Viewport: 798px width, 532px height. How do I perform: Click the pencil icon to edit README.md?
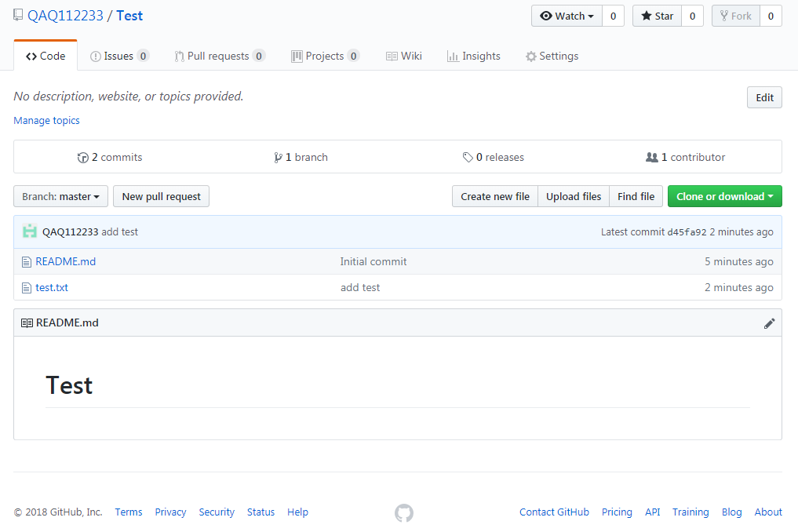(769, 323)
